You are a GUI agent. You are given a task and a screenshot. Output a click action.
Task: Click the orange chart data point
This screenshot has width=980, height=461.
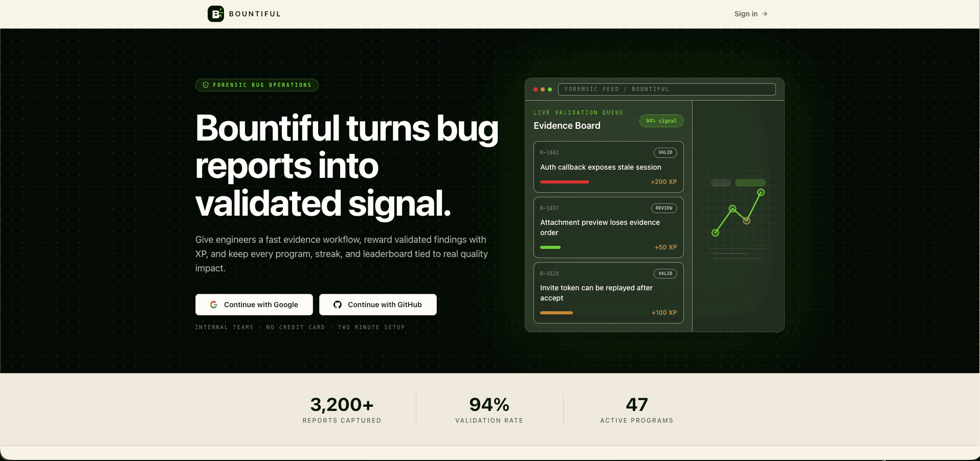747,221
